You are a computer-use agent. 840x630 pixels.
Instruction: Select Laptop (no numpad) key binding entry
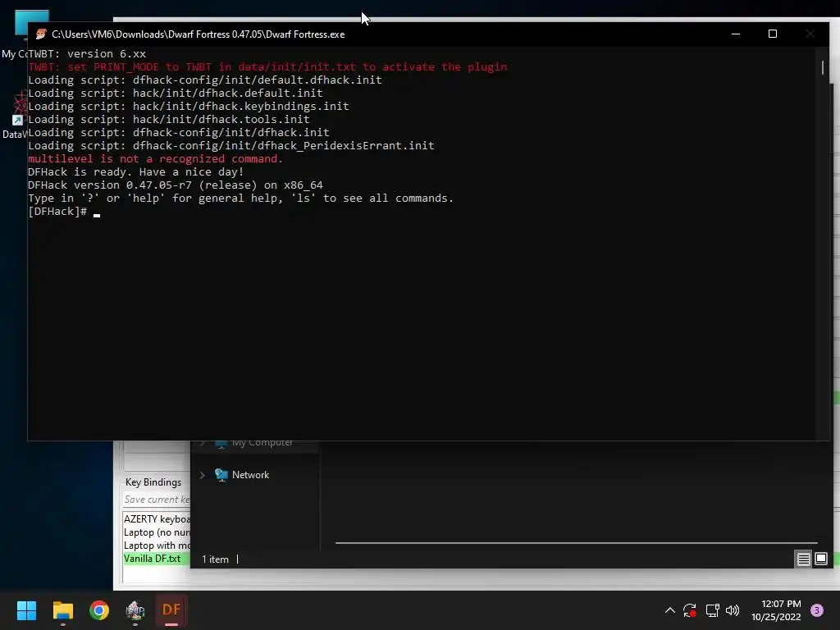(156, 532)
